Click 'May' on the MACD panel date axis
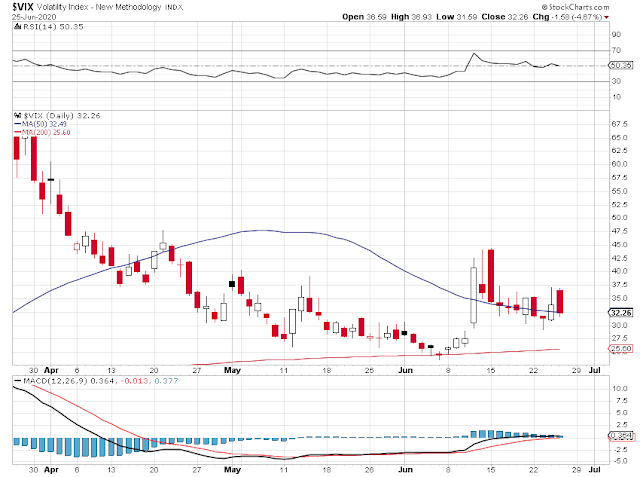 (x=232, y=470)
